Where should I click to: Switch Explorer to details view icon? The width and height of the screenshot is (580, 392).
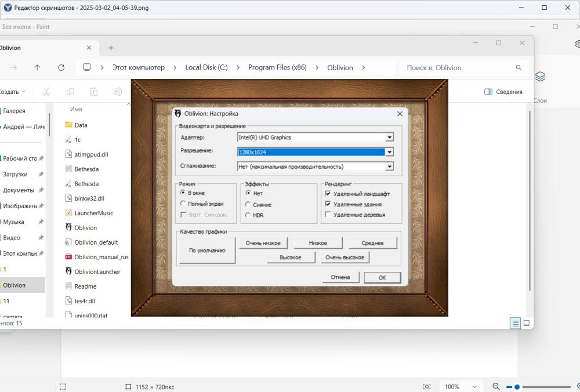515,323
